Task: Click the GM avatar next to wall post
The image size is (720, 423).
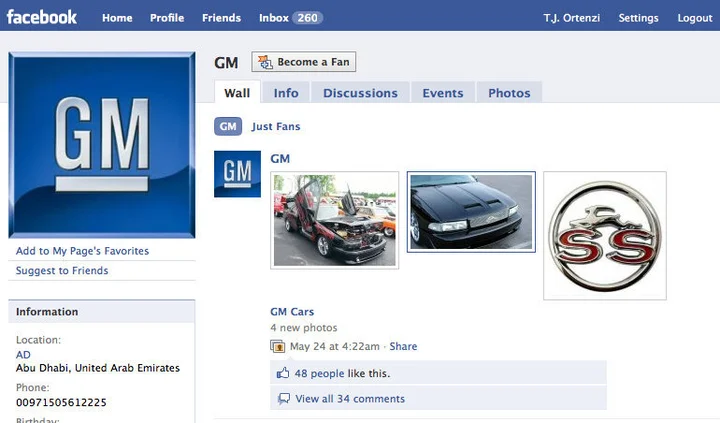Action: tap(237, 174)
